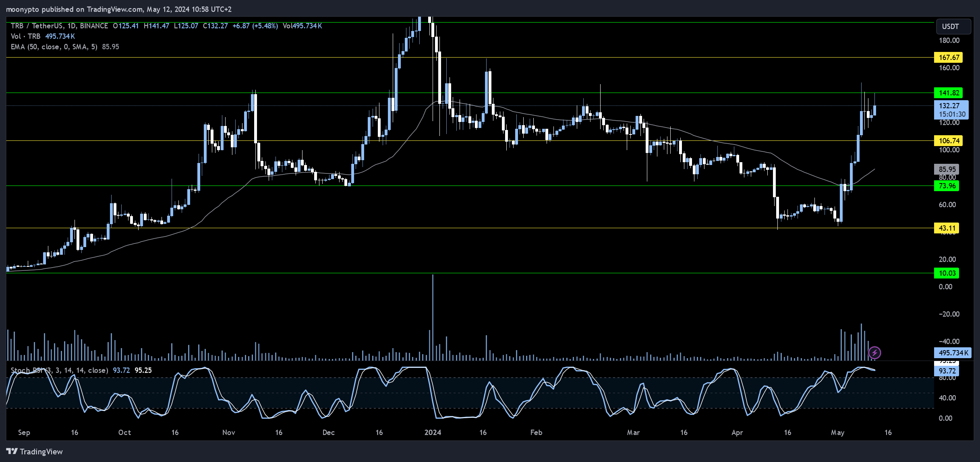Click the H141.47 high value in header
The height and width of the screenshot is (462, 980).
156,26
